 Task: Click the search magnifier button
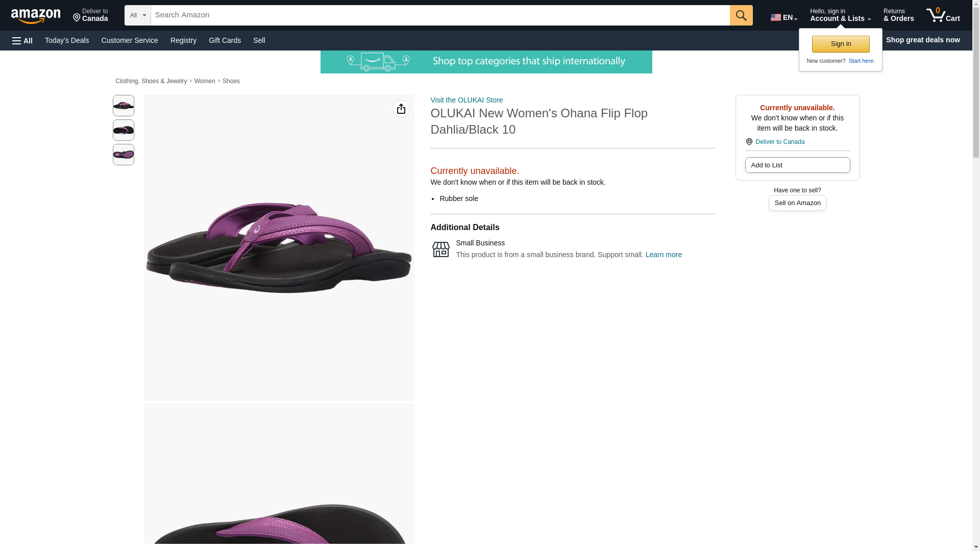[x=741, y=15]
